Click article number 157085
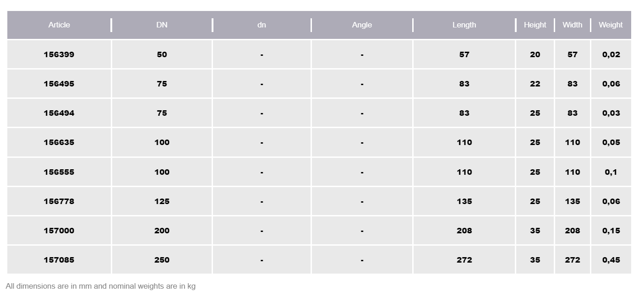 point(59,260)
